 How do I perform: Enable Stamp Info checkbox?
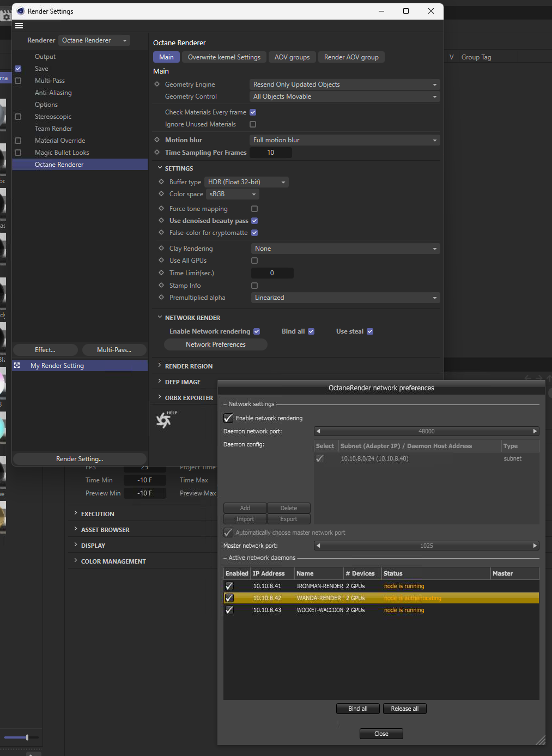pyautogui.click(x=254, y=286)
